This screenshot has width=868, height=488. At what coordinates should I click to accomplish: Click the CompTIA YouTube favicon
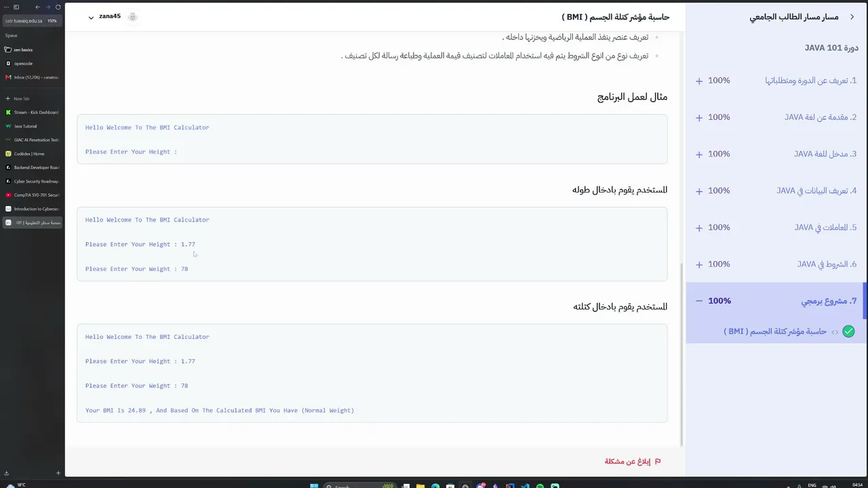(8, 195)
